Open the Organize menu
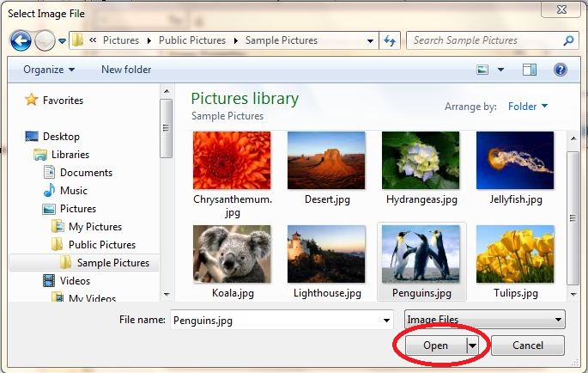The width and height of the screenshot is (588, 373). tap(48, 70)
